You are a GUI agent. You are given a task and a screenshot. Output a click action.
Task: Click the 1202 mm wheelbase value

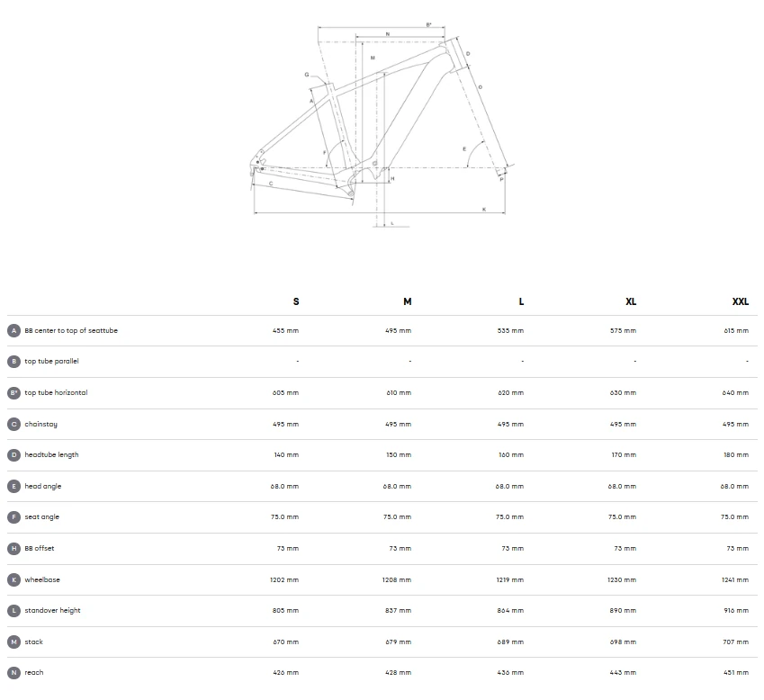[284, 579]
